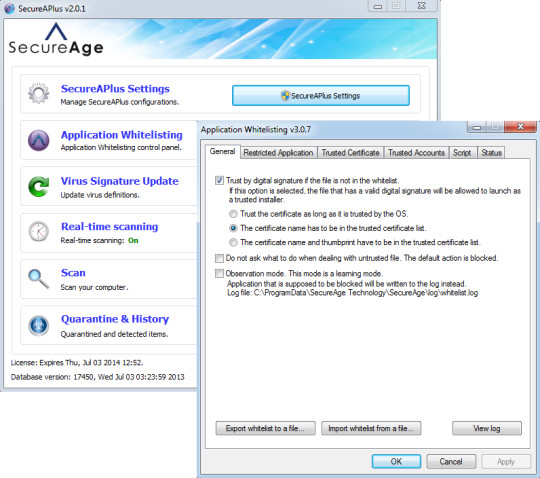Click Cancel in Application Whitelisting dialog
Image resolution: width=540 pixels, height=478 pixels.
tap(451, 461)
